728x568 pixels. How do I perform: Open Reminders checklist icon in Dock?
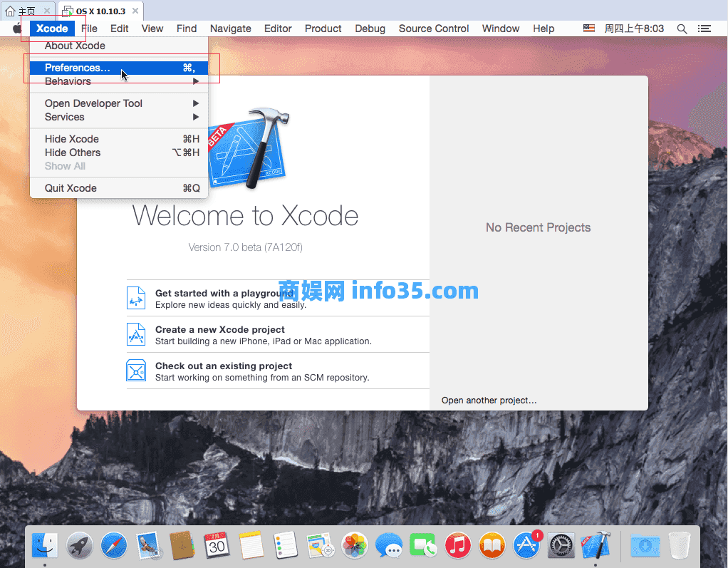pos(286,544)
